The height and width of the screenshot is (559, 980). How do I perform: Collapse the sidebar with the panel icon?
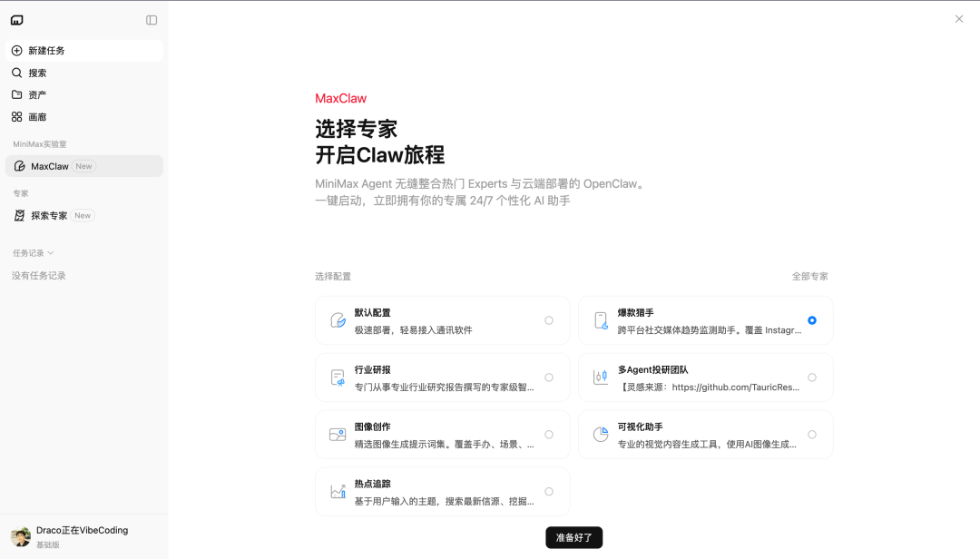152,20
